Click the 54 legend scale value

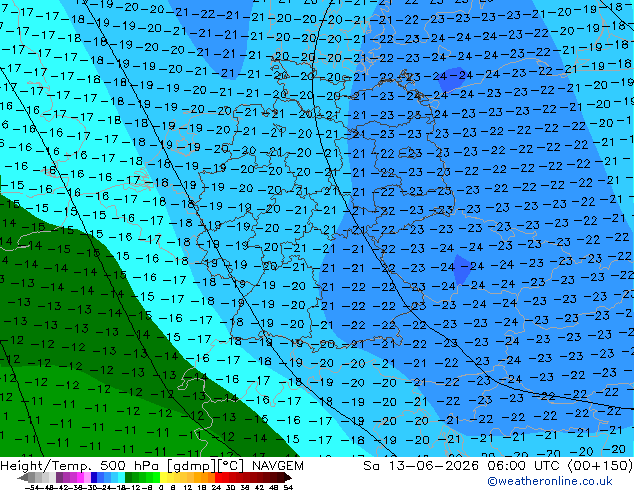pos(288,487)
